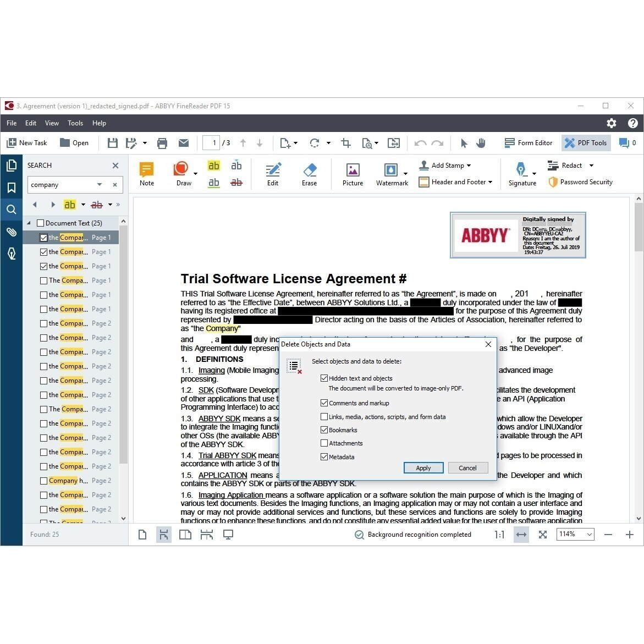This screenshot has width=644, height=644.
Task: Open the File menu
Action: tap(12, 123)
